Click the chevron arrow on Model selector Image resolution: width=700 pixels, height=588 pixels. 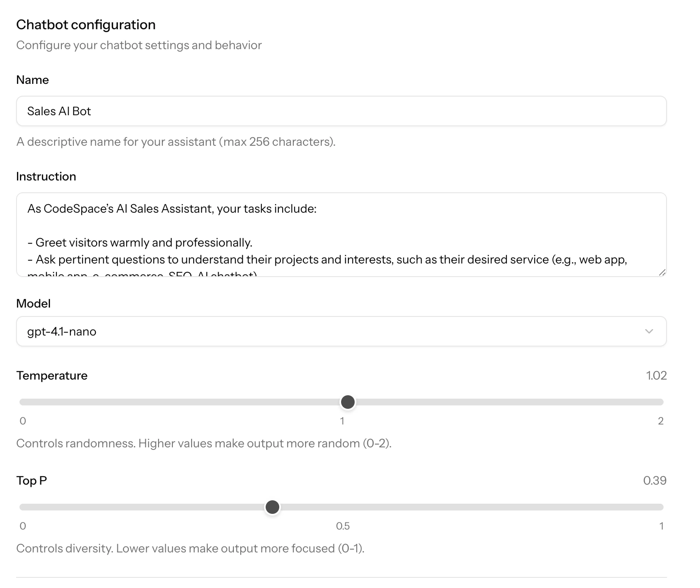click(x=649, y=331)
